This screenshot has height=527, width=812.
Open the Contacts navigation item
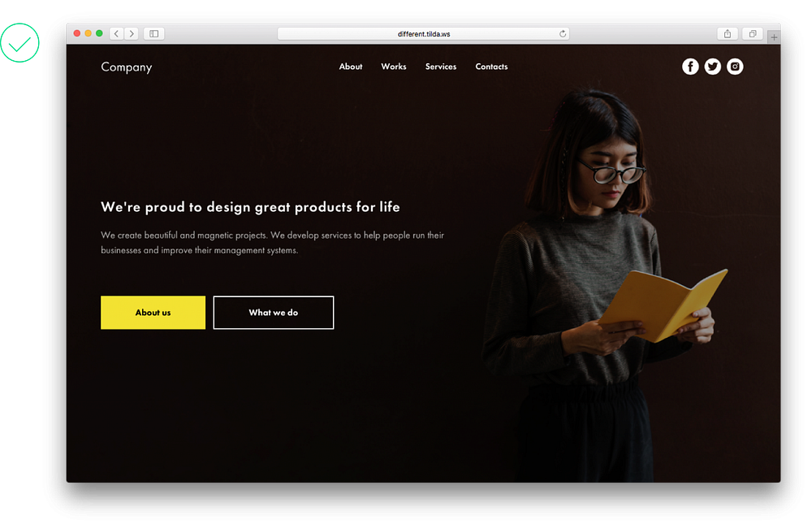pyautogui.click(x=491, y=67)
